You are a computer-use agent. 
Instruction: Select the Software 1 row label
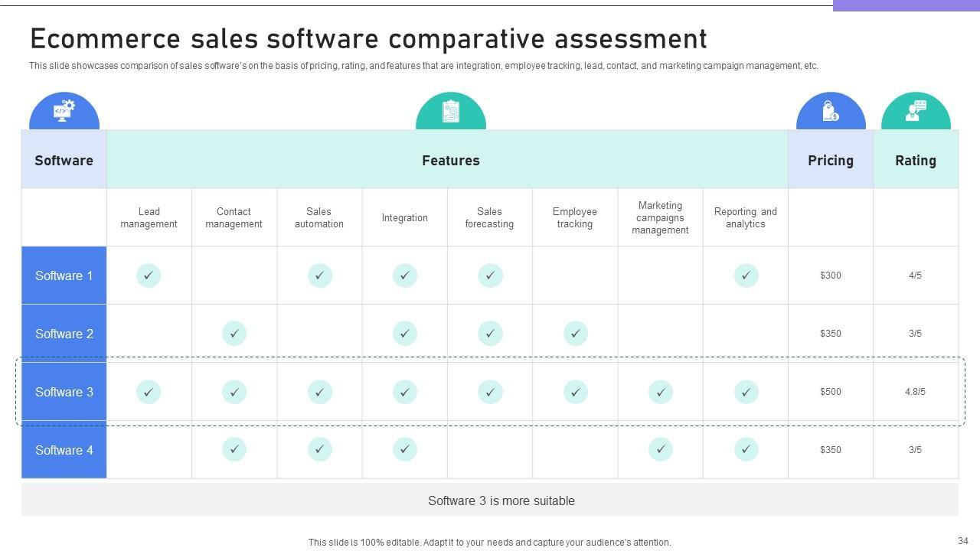pos(64,275)
